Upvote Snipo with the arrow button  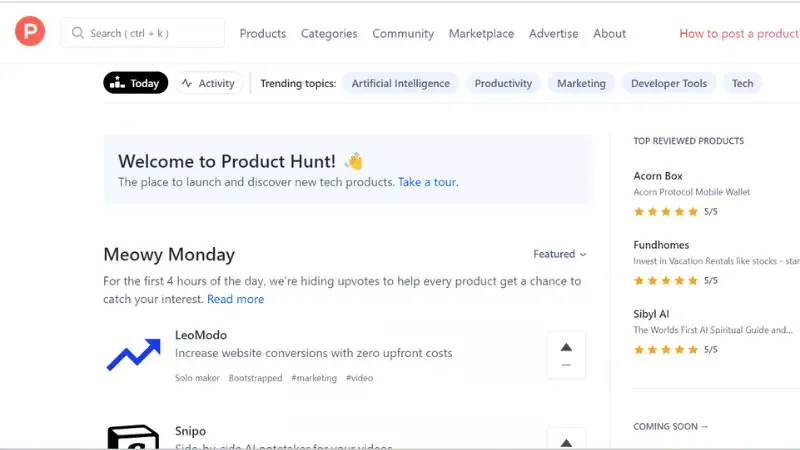tap(566, 439)
